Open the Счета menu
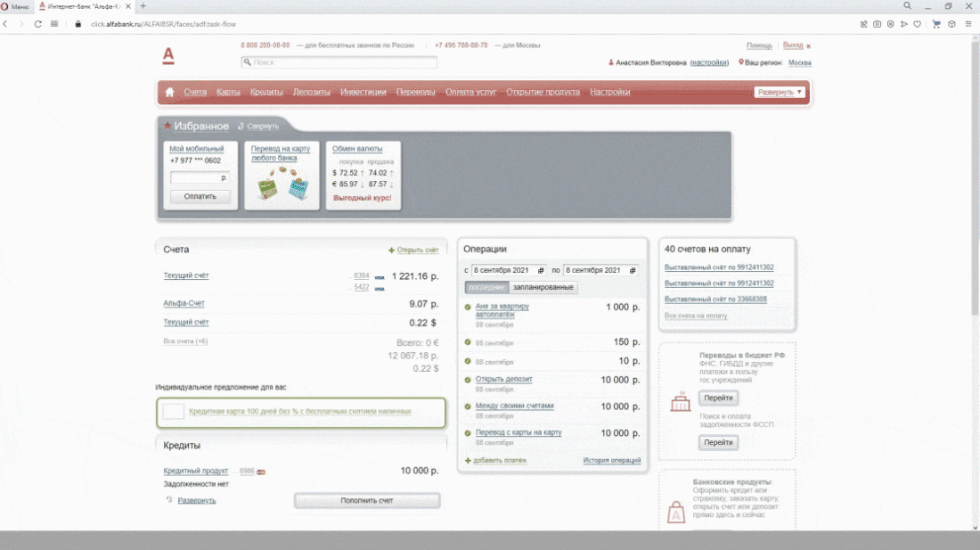Screen dimensions: 980x550 click(195, 92)
